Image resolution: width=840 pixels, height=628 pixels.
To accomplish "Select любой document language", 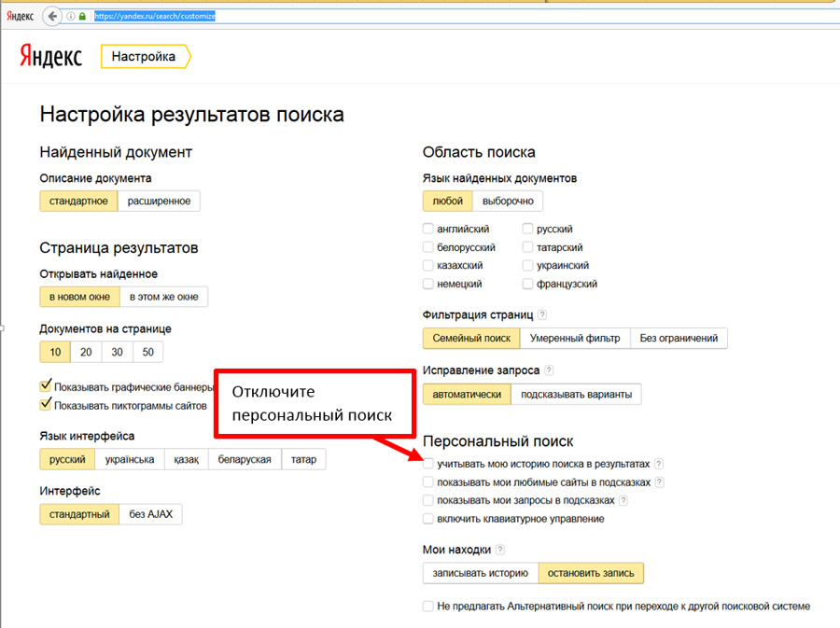I will pos(448,201).
